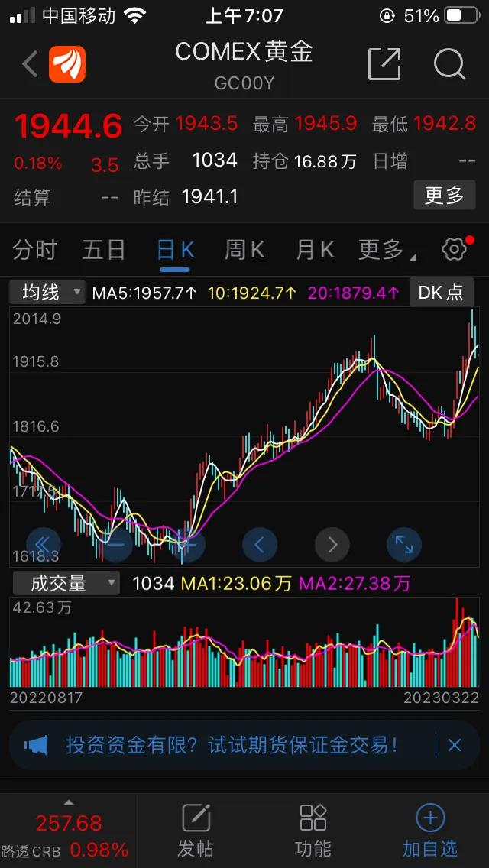Open the 期货保证金交易 promo banner link

[232, 745]
